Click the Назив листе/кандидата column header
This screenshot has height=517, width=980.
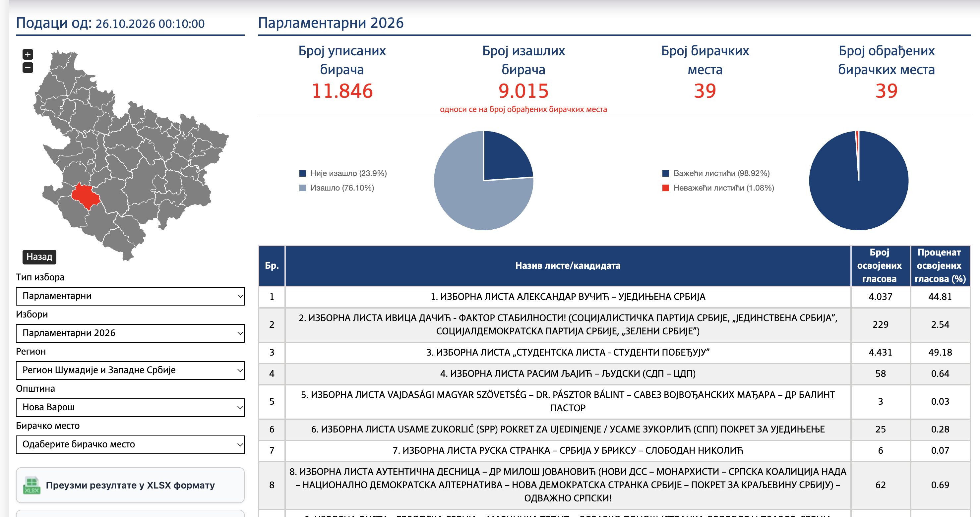[568, 265]
